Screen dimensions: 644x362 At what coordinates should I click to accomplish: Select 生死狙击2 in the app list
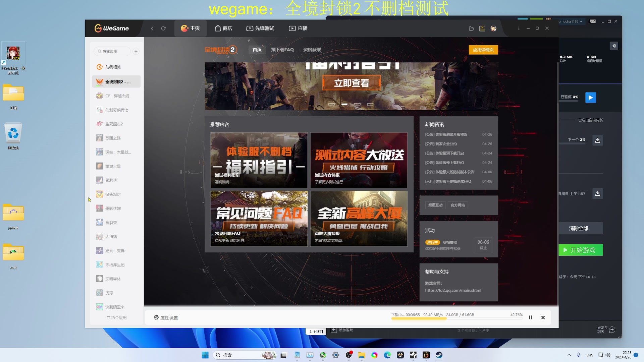[x=116, y=124]
